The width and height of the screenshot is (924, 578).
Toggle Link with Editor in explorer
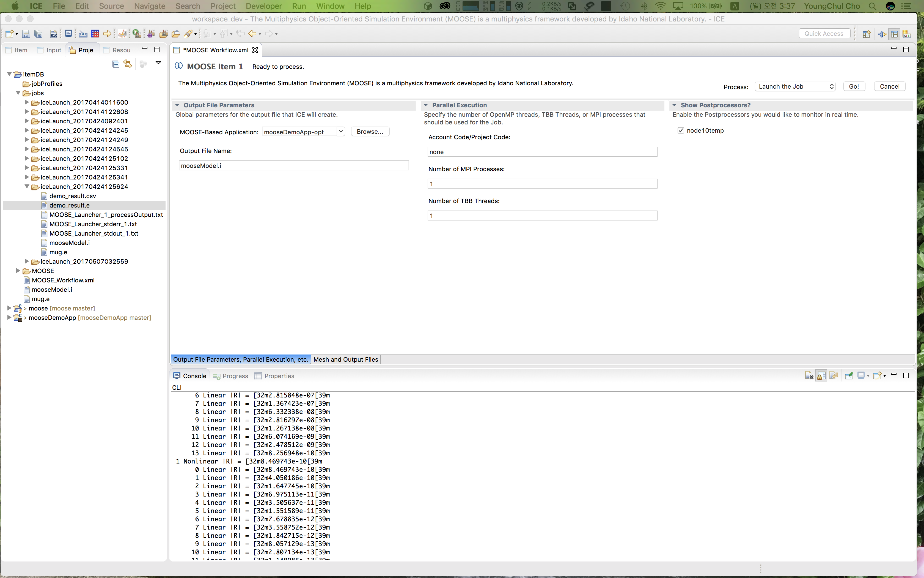[x=128, y=64]
